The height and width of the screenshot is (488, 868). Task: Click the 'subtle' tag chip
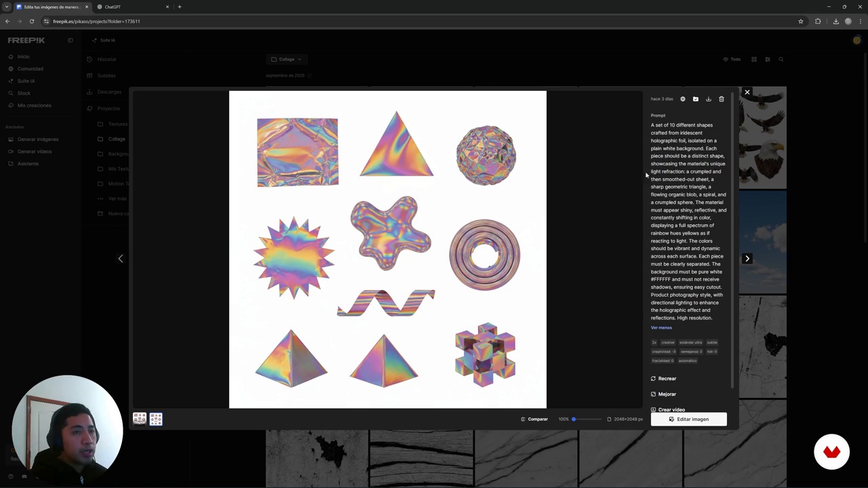click(x=712, y=342)
